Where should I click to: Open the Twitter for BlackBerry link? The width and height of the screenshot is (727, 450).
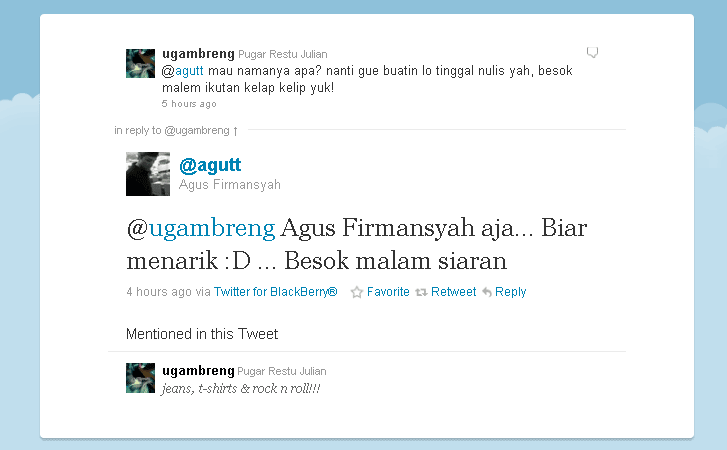point(275,292)
